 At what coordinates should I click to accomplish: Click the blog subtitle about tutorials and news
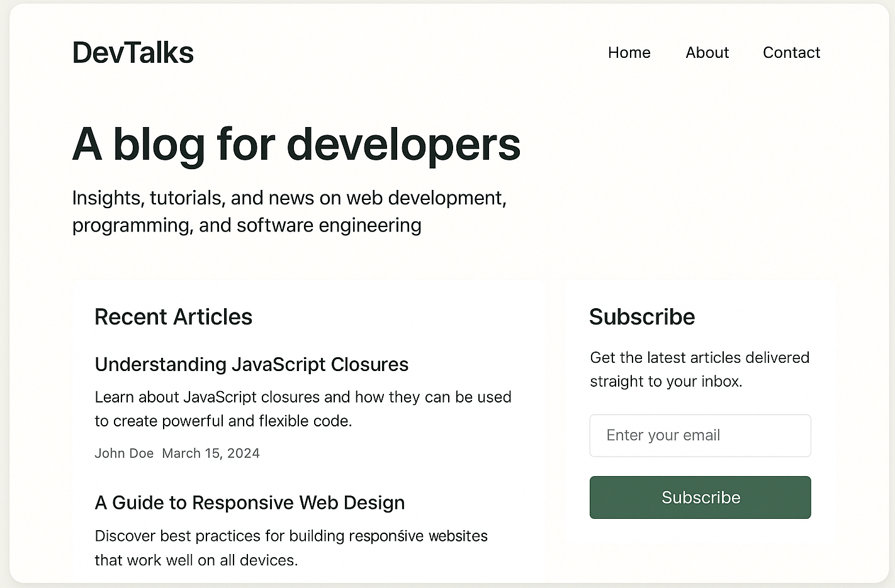(x=290, y=211)
